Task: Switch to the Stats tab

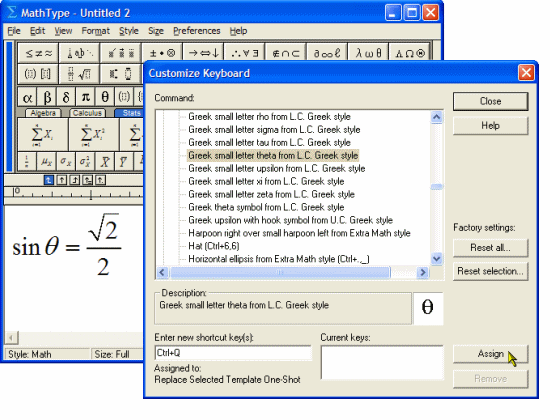Action: pyautogui.click(x=129, y=113)
